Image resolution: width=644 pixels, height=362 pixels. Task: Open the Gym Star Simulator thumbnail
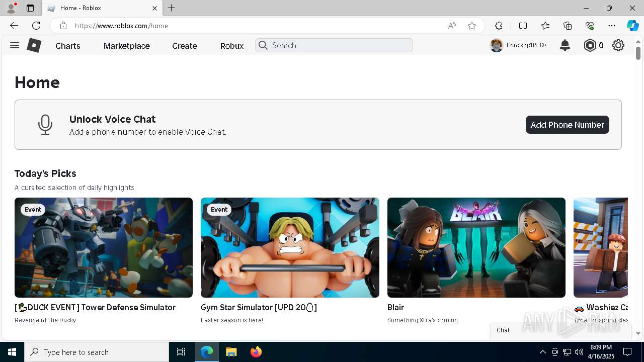pyautogui.click(x=290, y=247)
